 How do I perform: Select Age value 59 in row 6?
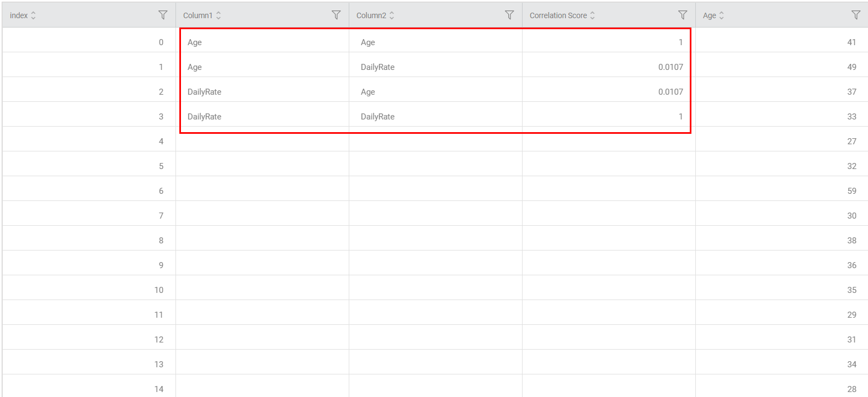pos(851,191)
